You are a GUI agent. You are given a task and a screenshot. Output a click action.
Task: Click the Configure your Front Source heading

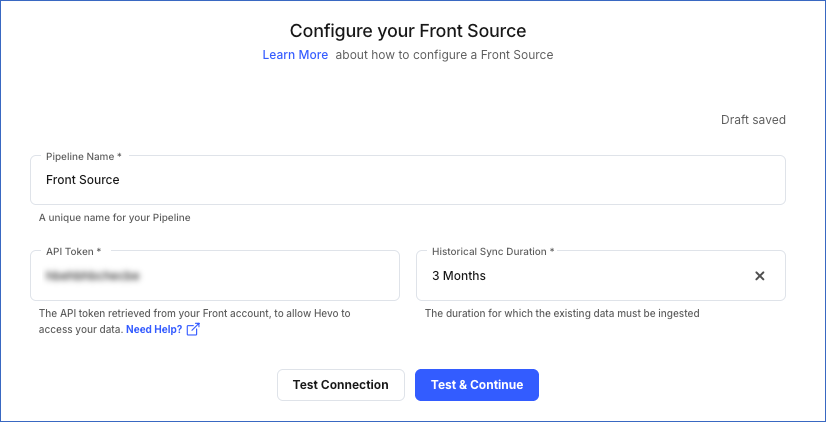pos(408,31)
